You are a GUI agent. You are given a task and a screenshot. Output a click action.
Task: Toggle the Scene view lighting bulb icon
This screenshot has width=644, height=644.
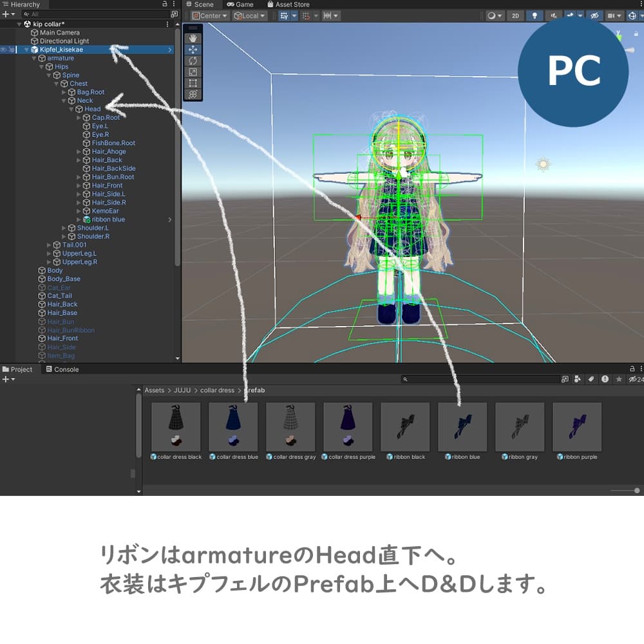coord(535,15)
